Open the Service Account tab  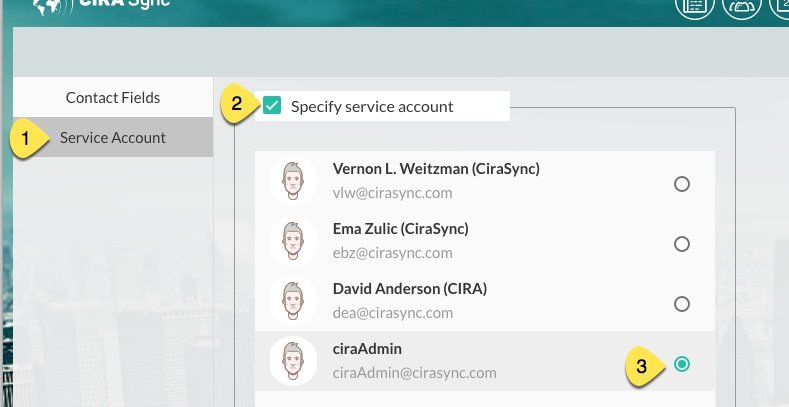(113, 138)
